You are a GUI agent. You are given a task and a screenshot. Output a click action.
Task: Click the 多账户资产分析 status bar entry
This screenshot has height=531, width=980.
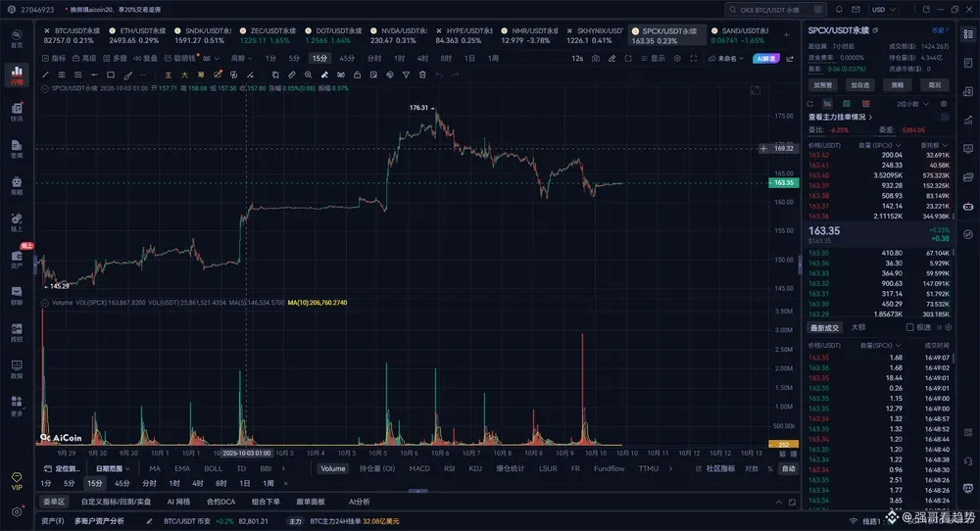(99, 521)
